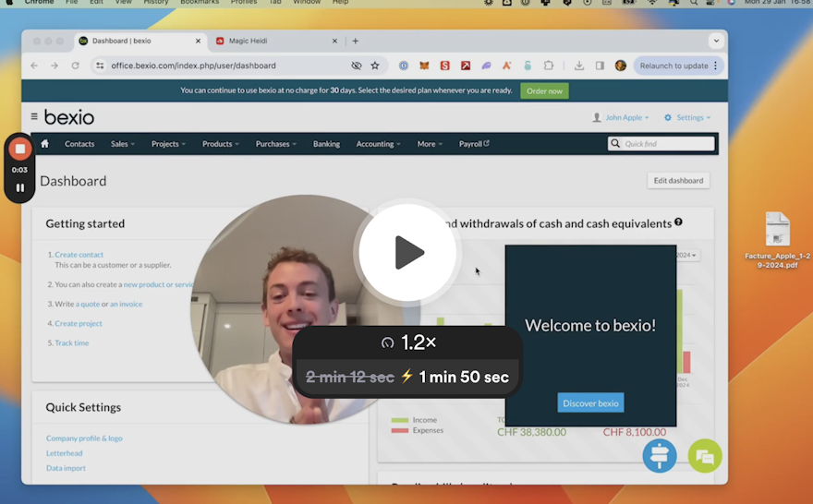The height and width of the screenshot is (504, 813).
Task: Open the Data import link
Action: (66, 468)
